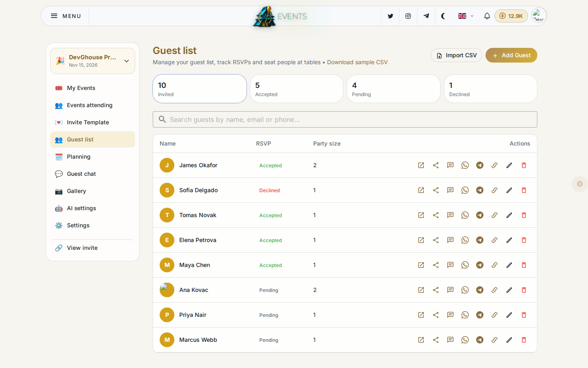
Task: Copy invite link for Ana Kovac
Action: tap(494, 290)
